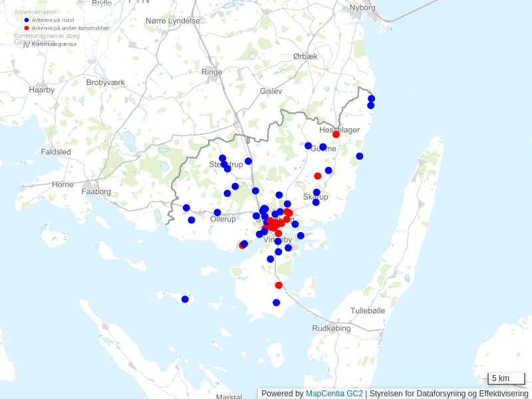Click the blue antenna marker on the southwestern island
The height and width of the screenshot is (399, 532).
coord(185,299)
